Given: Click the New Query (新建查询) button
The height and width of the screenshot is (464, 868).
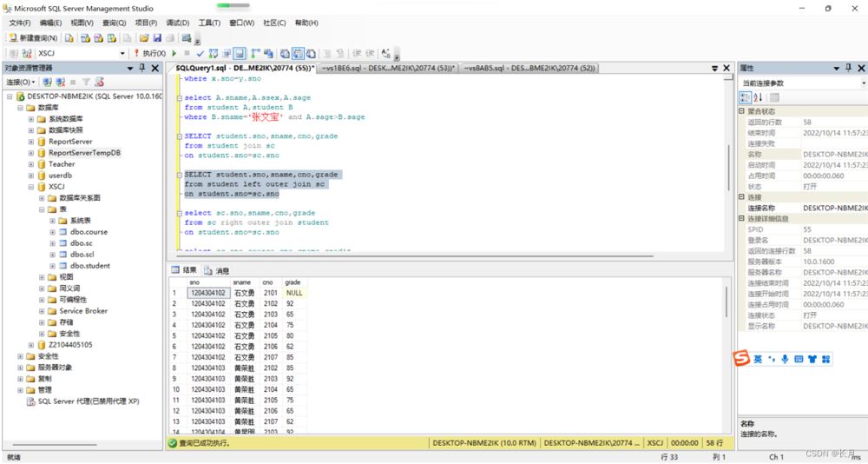Looking at the screenshot, I should click(x=33, y=38).
